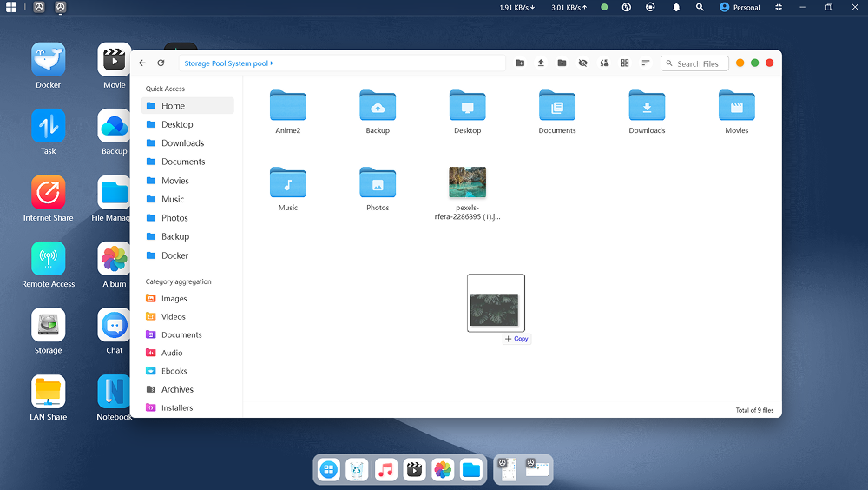Click the upload file icon
The height and width of the screenshot is (490, 868).
coord(541,63)
